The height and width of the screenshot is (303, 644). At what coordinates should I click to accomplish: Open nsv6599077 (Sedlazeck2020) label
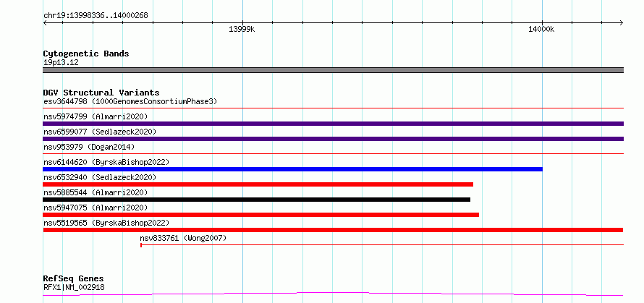(100, 132)
